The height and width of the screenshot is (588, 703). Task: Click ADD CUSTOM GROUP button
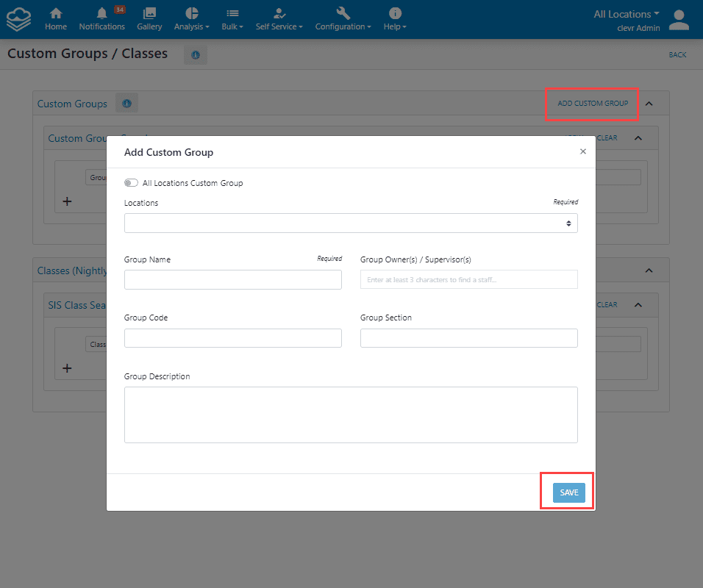point(593,104)
